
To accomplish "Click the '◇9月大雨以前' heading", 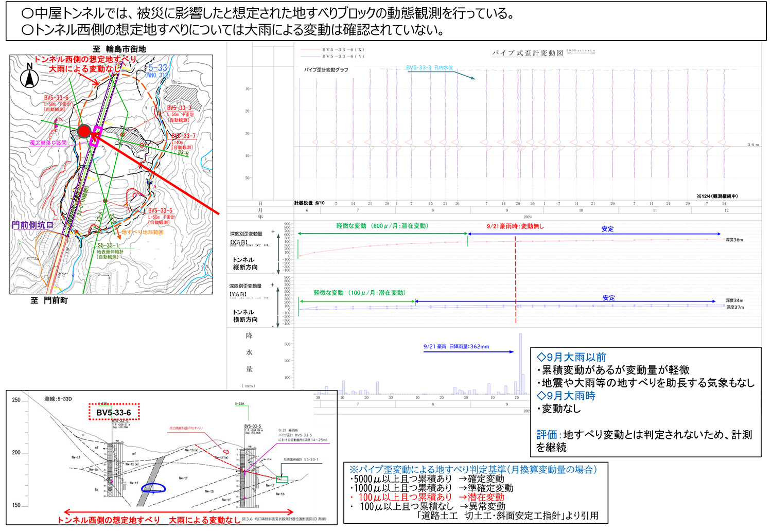I will click(x=571, y=357).
